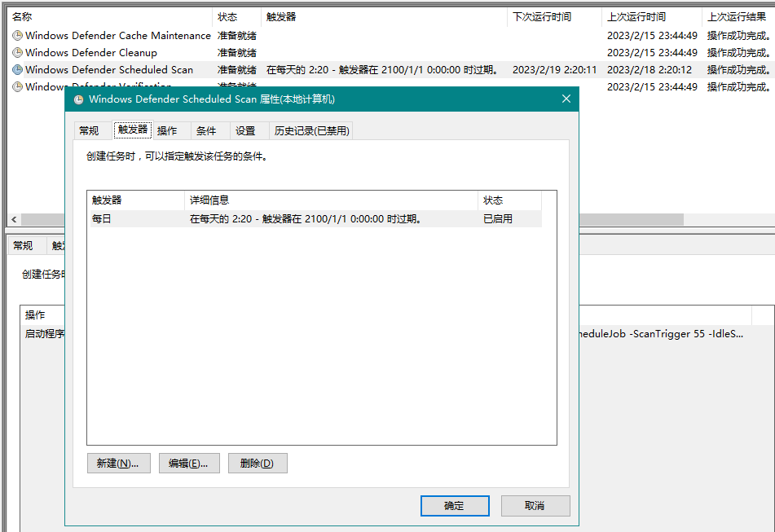
Task: Click 删除(D) to remove the trigger
Action: 259,462
